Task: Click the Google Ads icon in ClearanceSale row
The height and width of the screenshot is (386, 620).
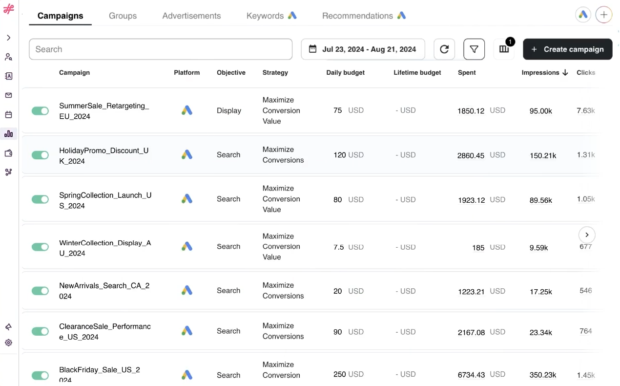Action: coord(187,331)
